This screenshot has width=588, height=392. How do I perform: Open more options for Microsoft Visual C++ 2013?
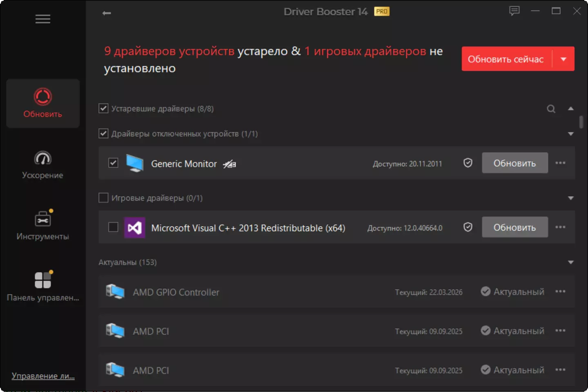(x=560, y=227)
